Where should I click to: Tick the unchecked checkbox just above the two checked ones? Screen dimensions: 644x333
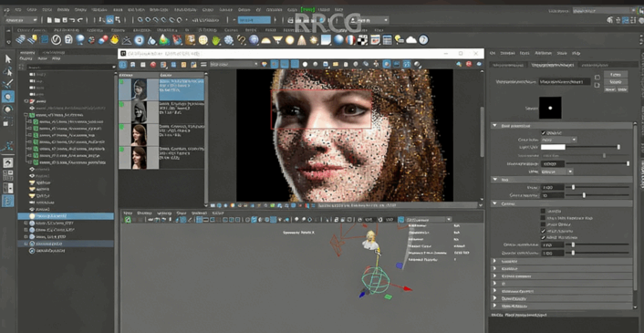click(x=543, y=224)
